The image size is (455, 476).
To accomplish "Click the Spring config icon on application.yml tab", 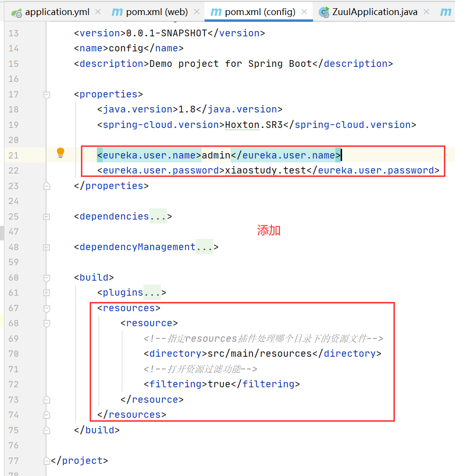I will [x=16, y=13].
